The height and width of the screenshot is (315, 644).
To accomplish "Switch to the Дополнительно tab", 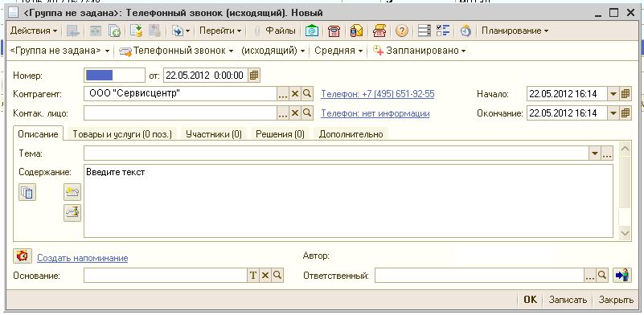I will (351, 134).
